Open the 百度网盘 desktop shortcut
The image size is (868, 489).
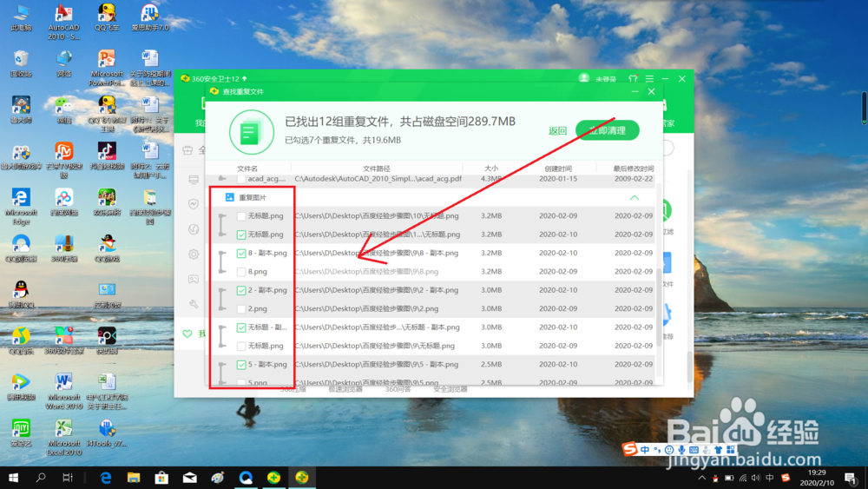click(x=63, y=202)
